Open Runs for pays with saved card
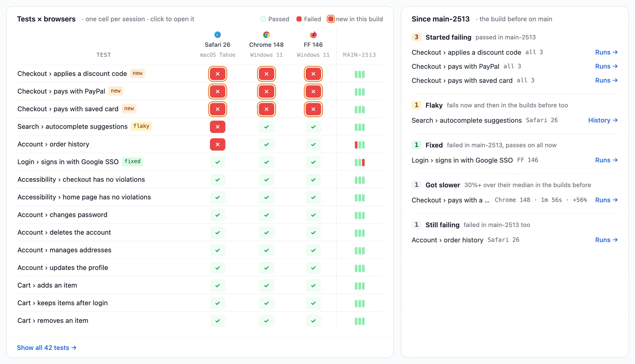 (x=606, y=81)
